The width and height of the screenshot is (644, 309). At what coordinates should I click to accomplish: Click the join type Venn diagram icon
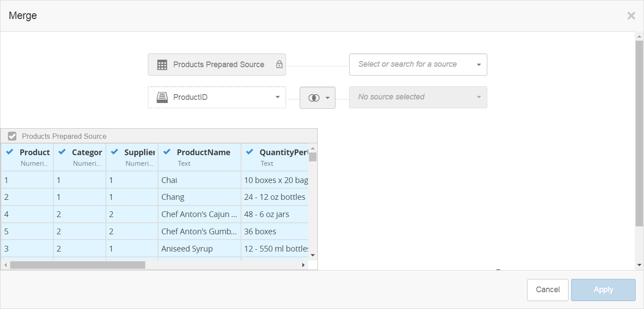313,98
